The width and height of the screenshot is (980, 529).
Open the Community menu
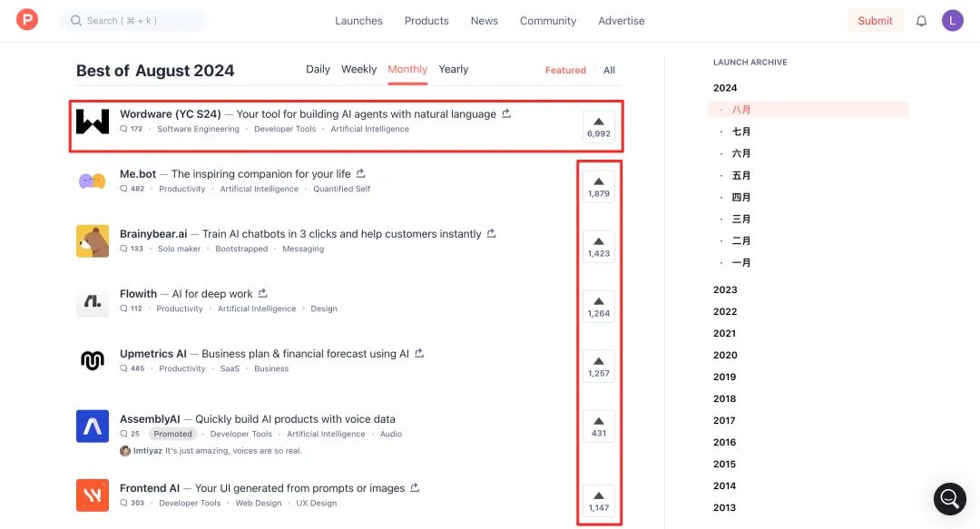(548, 21)
